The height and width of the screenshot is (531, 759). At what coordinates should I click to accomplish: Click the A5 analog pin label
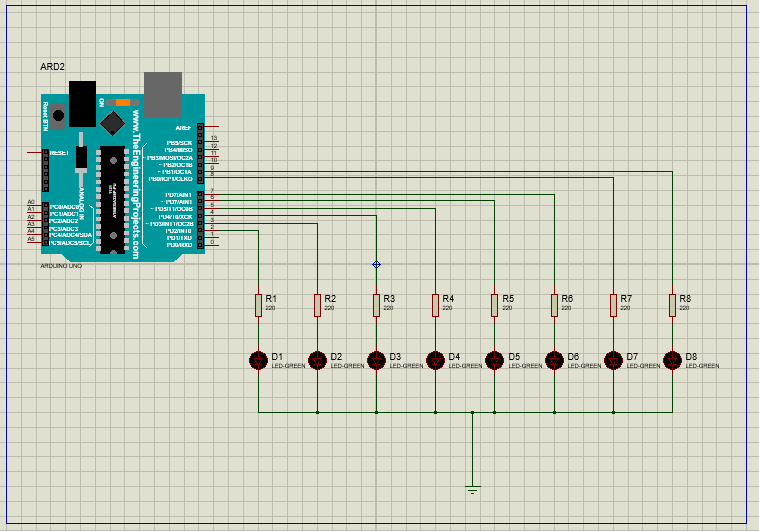coord(31,239)
